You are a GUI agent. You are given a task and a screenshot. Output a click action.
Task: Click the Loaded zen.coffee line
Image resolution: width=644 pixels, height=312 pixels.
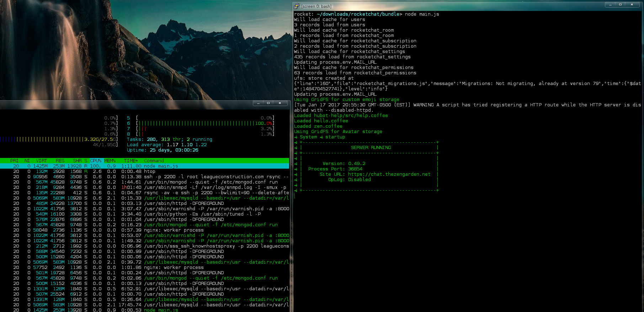318,126
